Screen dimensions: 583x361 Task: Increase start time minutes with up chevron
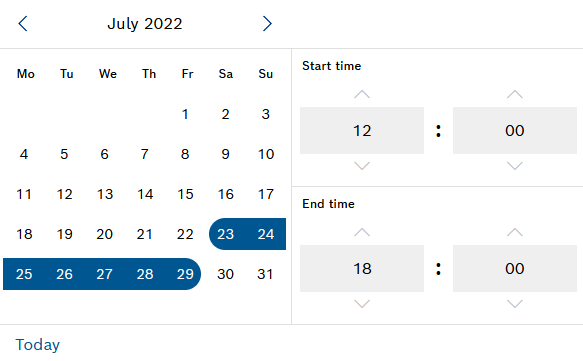(515, 94)
